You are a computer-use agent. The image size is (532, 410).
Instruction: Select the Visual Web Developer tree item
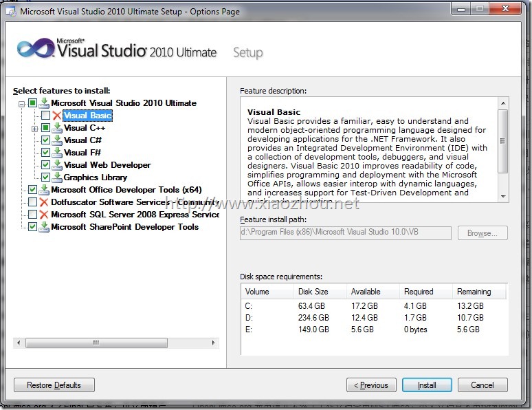click(x=107, y=164)
